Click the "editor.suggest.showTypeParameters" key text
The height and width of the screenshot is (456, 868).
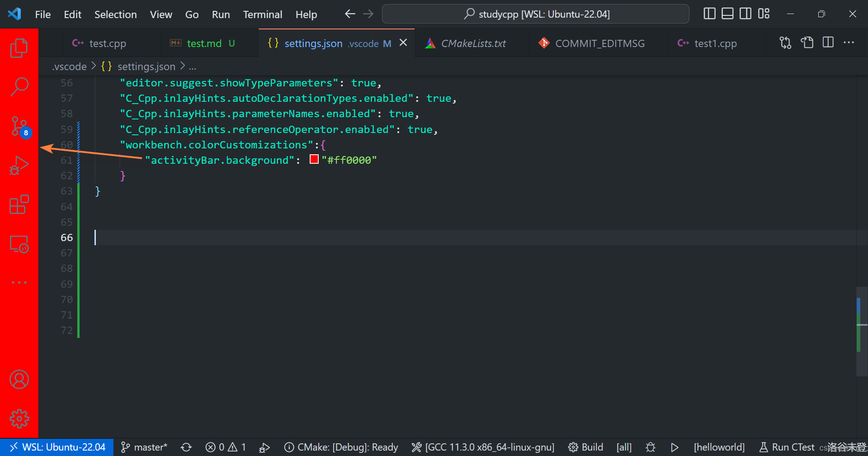point(229,83)
